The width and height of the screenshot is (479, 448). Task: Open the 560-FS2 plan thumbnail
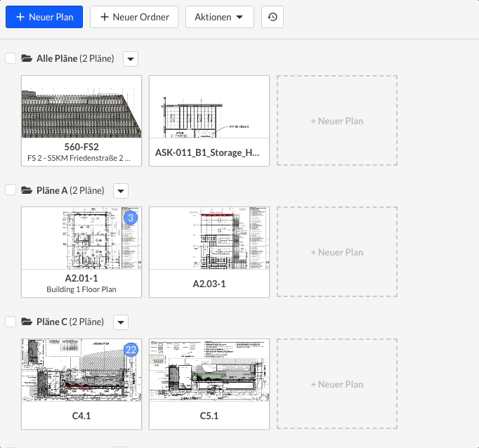81,107
